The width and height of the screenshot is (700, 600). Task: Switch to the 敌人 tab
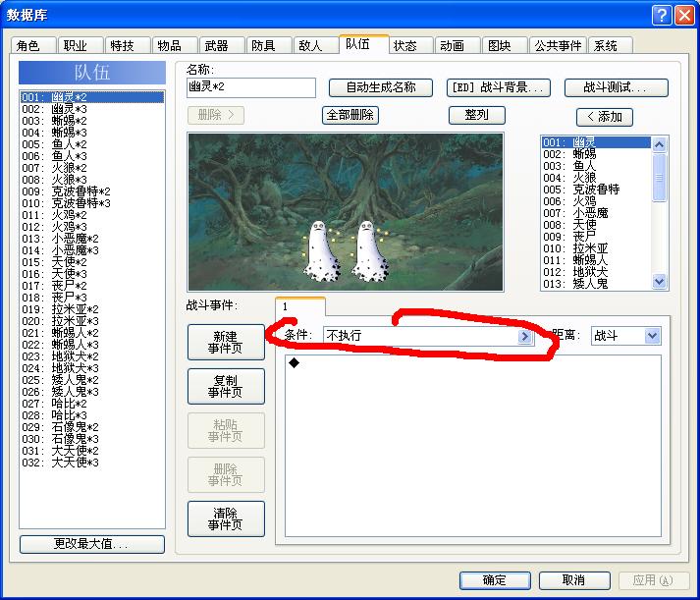pyautogui.click(x=315, y=45)
